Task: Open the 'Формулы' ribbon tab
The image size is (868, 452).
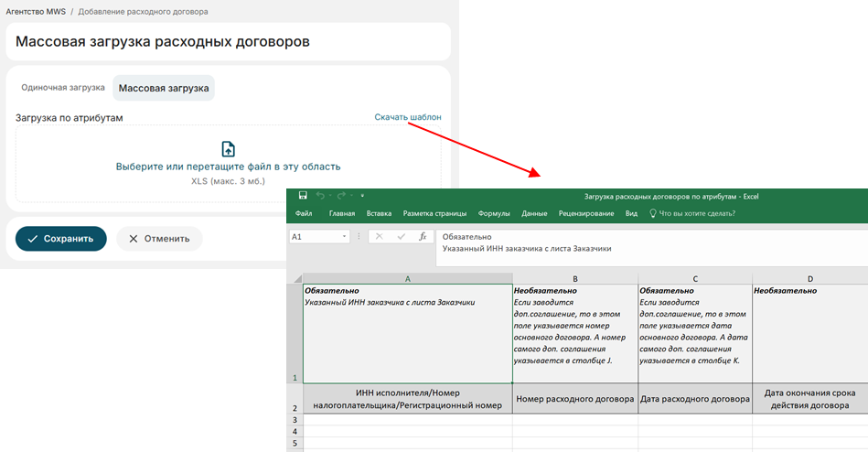Action: (x=494, y=213)
